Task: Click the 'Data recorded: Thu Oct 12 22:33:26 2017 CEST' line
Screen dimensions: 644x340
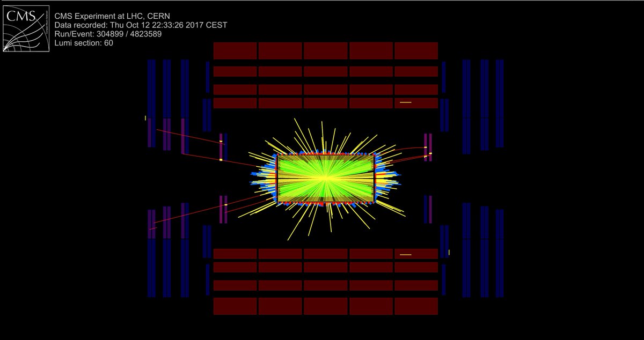Action: [x=141, y=25]
